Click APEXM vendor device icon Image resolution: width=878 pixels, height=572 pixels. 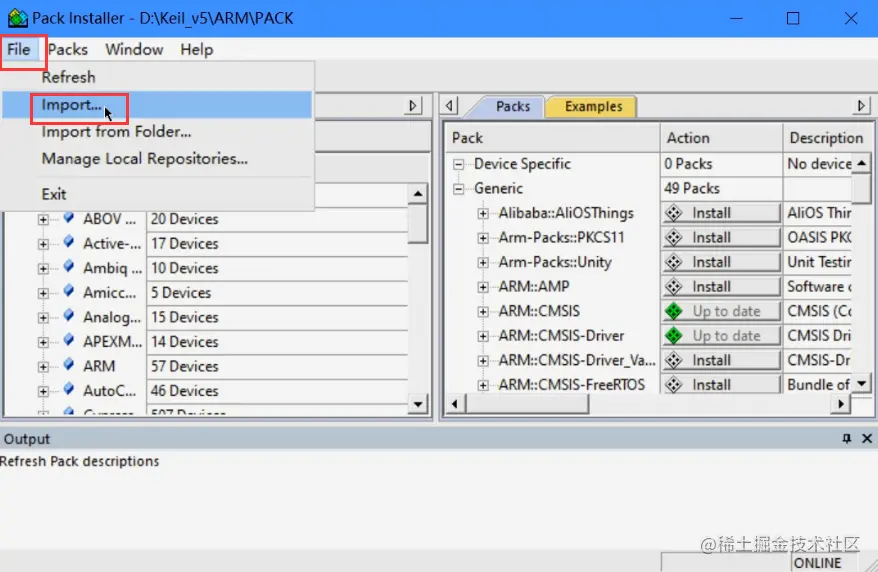[69, 341]
